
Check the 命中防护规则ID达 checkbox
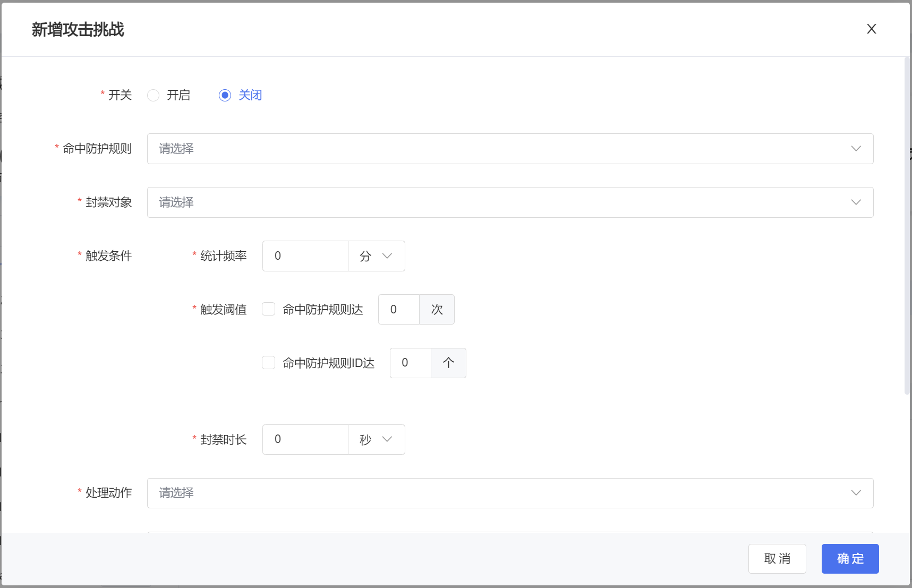269,363
